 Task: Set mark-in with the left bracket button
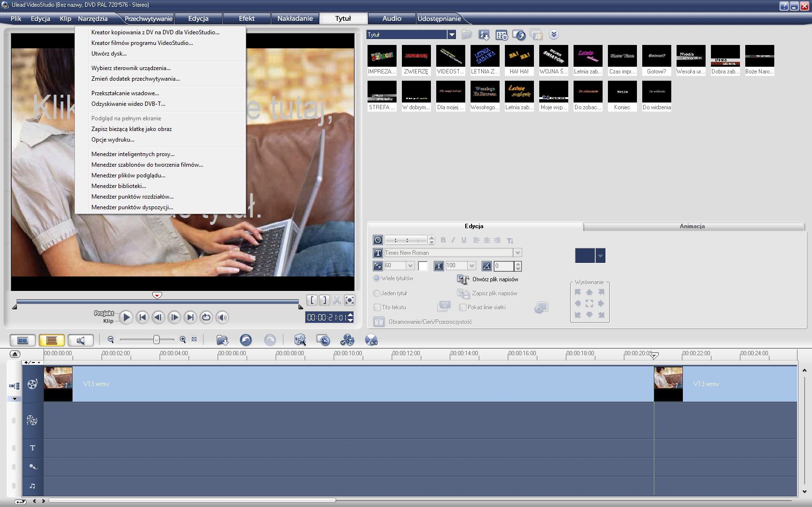tap(312, 300)
